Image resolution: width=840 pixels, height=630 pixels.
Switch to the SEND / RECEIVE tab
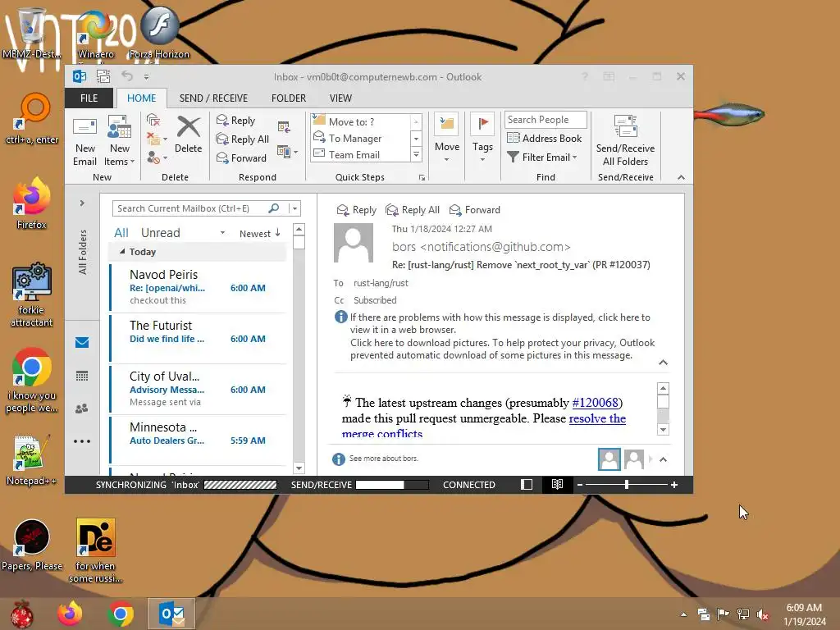[x=213, y=98]
